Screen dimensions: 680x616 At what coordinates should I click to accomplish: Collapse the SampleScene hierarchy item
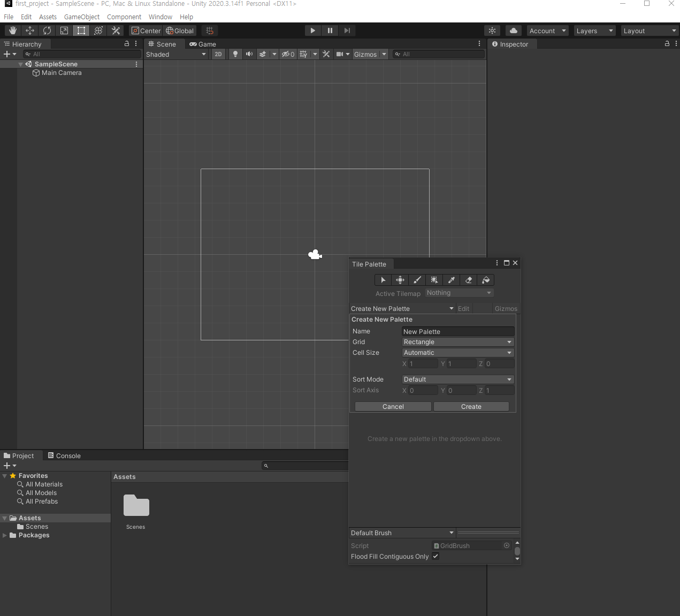[x=20, y=64]
